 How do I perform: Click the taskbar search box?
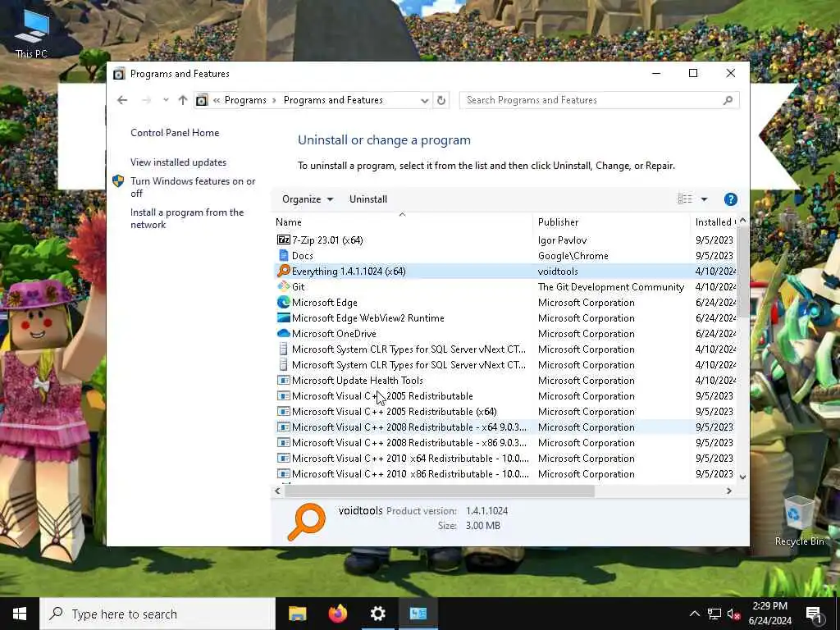pyautogui.click(x=157, y=614)
